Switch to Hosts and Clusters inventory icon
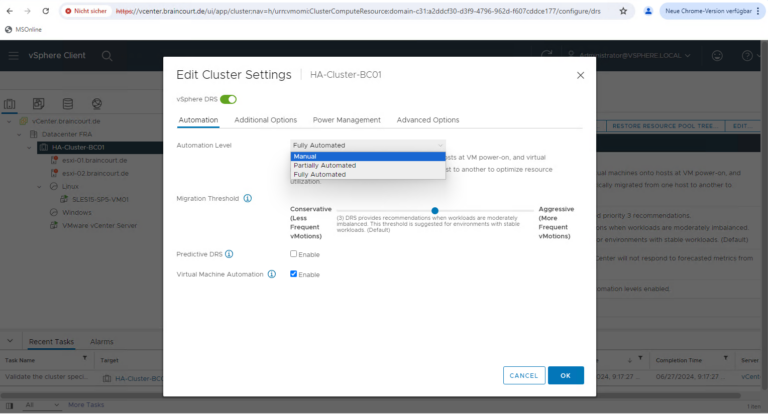This screenshot has width=768, height=414. (x=9, y=104)
